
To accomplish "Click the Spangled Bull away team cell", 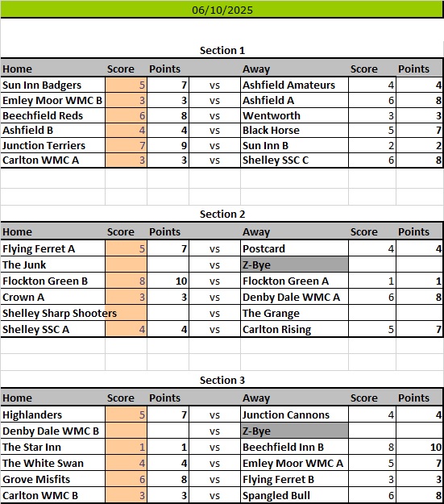I will (294, 495).
